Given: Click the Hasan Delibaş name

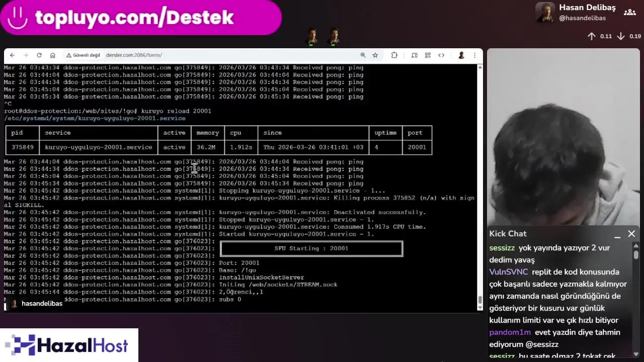Looking at the screenshot, I should pyautogui.click(x=587, y=8).
